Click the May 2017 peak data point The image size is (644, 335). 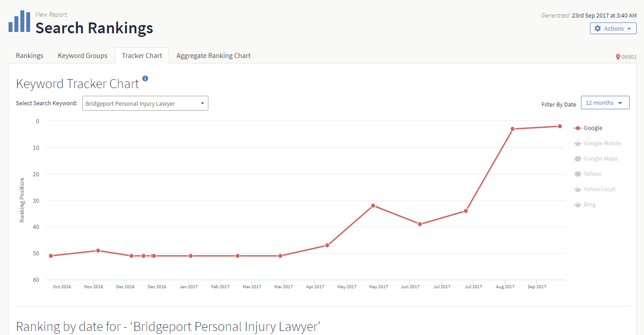(373, 205)
